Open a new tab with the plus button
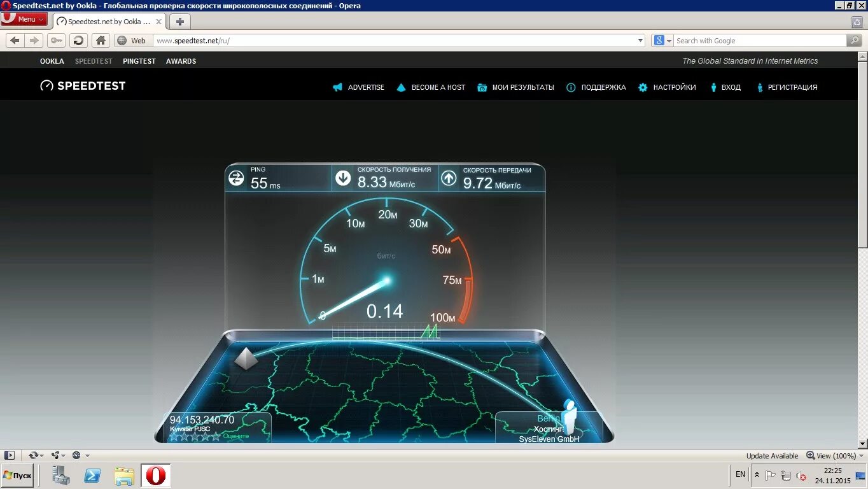This screenshot has width=868, height=489. (x=180, y=22)
